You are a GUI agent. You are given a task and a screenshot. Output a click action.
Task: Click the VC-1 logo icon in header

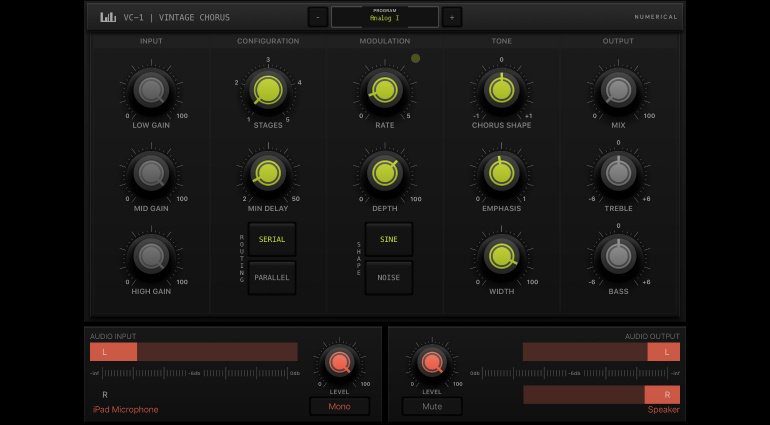click(108, 17)
